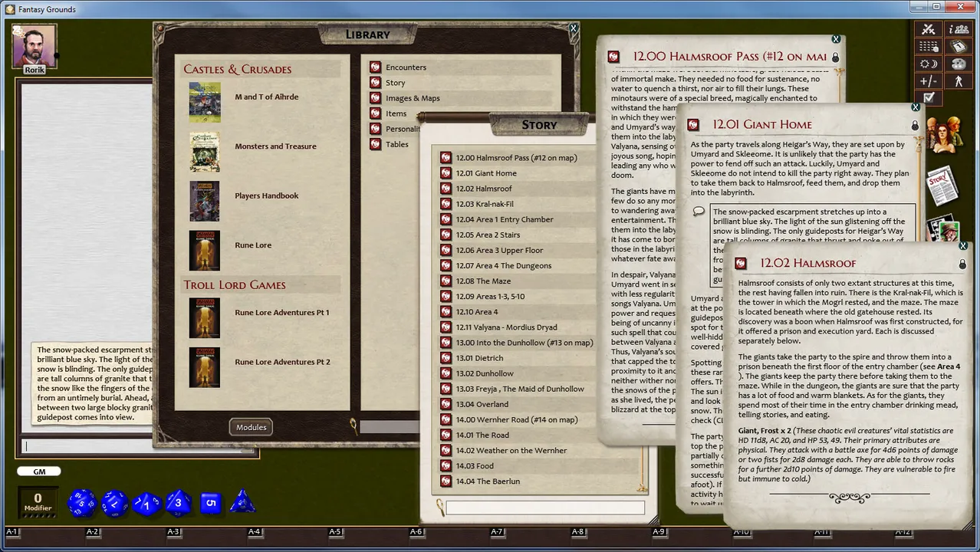Click the Encounters category icon in Library
Image resolution: width=980 pixels, height=552 pixels.
[x=375, y=67]
